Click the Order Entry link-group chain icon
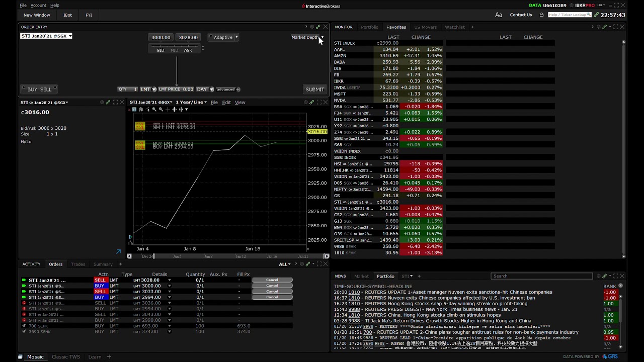 click(318, 27)
